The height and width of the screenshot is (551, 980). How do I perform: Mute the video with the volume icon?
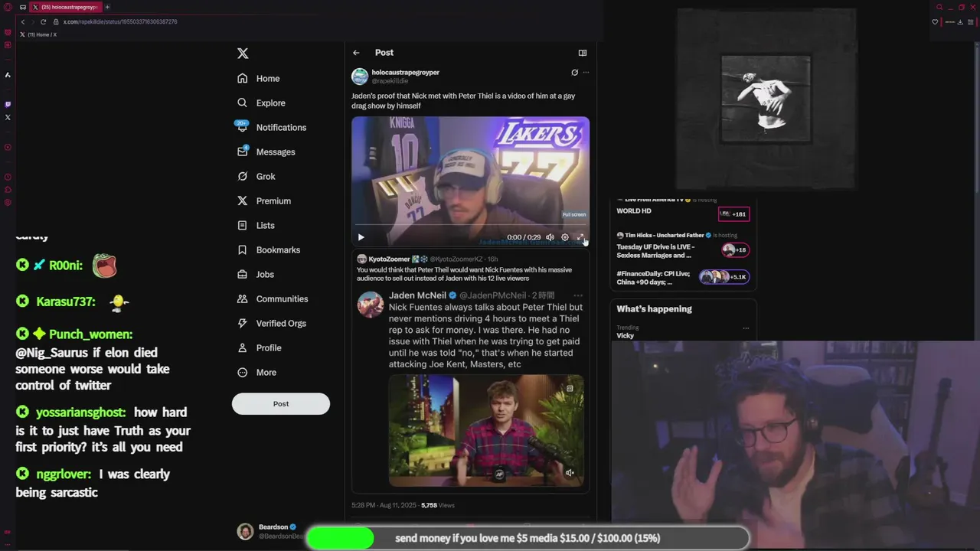[550, 237]
